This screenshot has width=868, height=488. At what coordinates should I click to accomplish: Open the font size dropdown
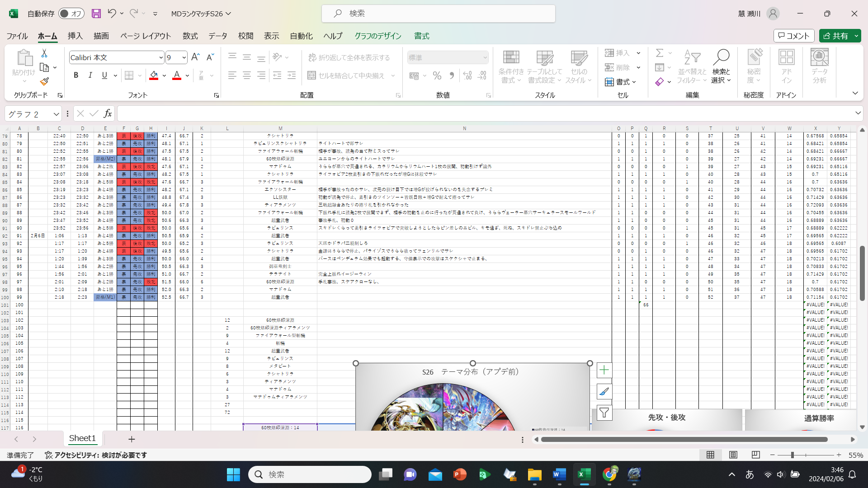click(184, 57)
